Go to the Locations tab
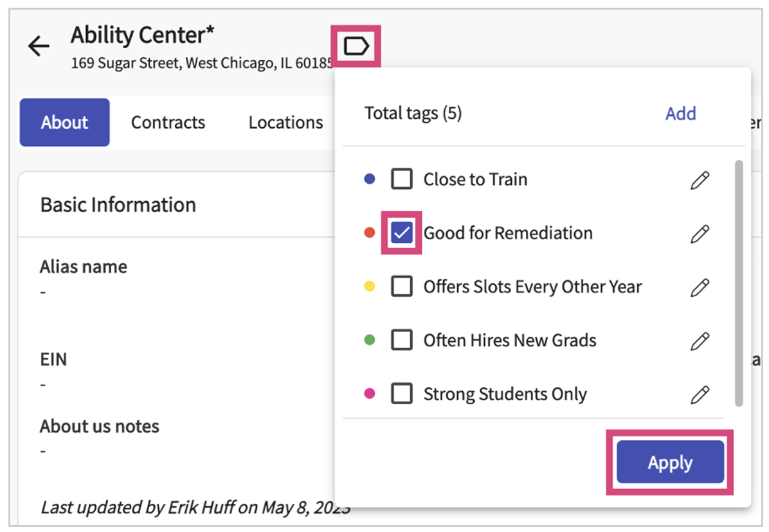The image size is (769, 532). (x=285, y=122)
